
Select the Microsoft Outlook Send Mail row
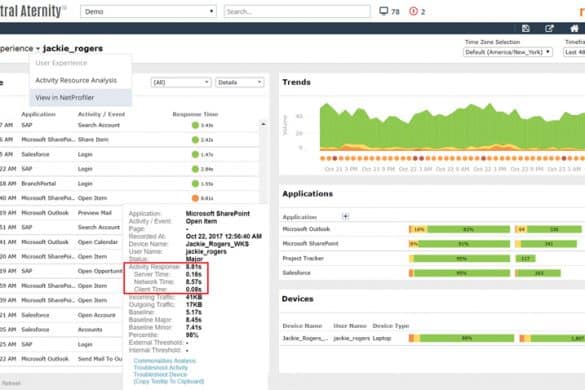(x=61, y=359)
